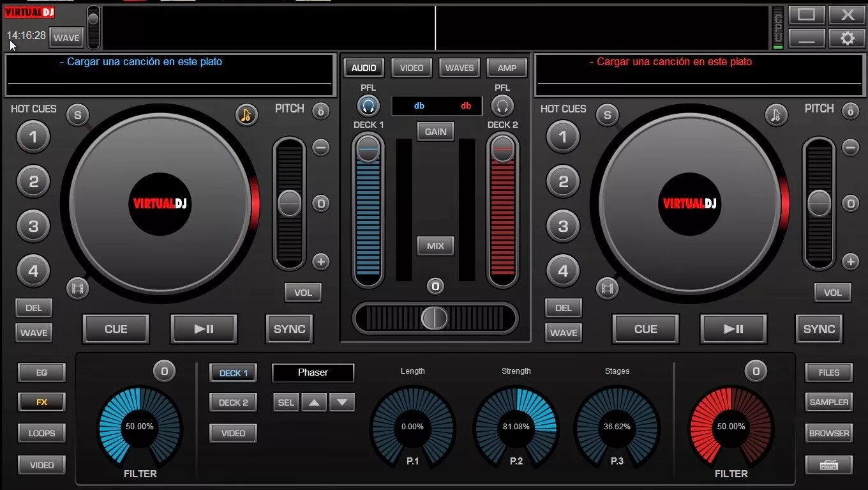This screenshot has height=490, width=868.
Task: Trigger hot cue pad 3 on Deck 1
Action: [x=33, y=226]
